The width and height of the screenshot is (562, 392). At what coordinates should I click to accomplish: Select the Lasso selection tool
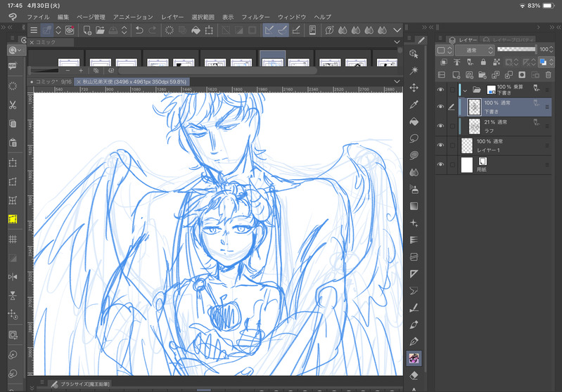tap(414, 138)
